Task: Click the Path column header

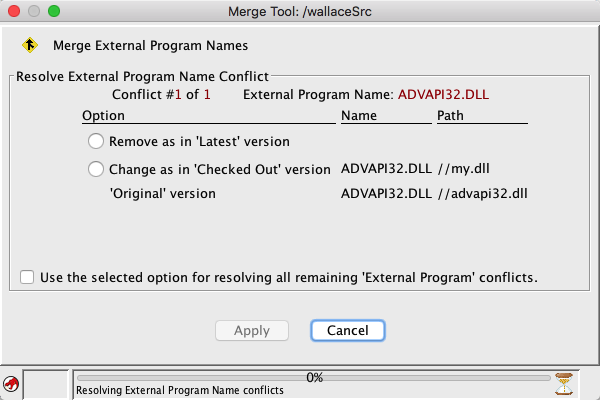Action: pos(451,116)
